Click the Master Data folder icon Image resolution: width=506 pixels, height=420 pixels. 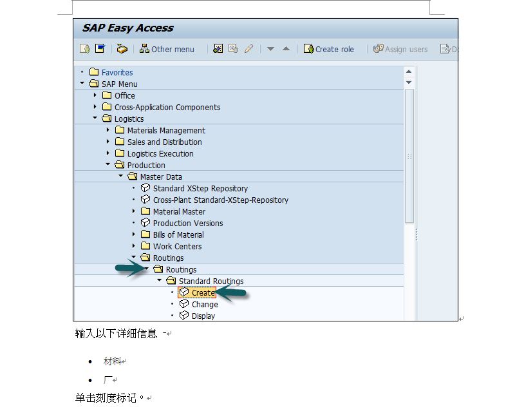[133, 177]
